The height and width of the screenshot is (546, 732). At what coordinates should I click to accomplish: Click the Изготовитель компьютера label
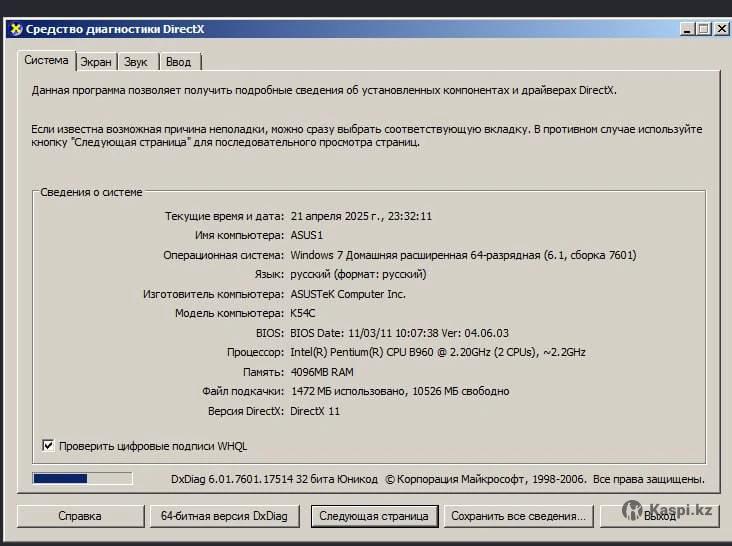(213, 294)
